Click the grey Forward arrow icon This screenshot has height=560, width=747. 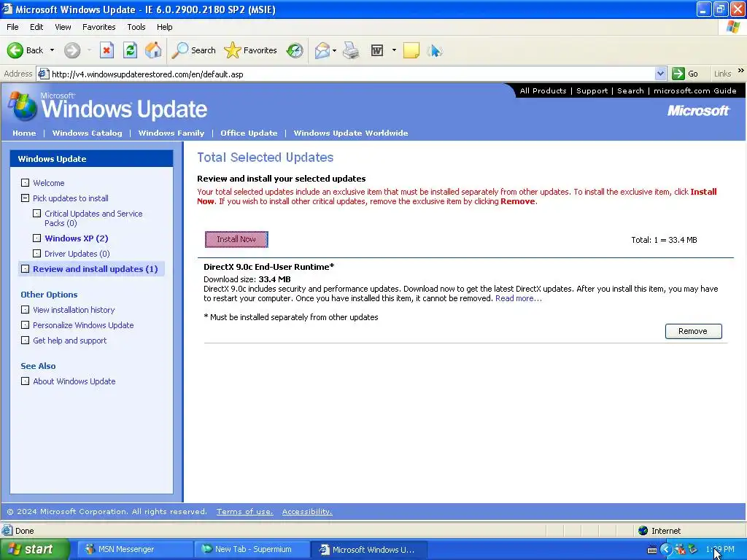tap(72, 50)
